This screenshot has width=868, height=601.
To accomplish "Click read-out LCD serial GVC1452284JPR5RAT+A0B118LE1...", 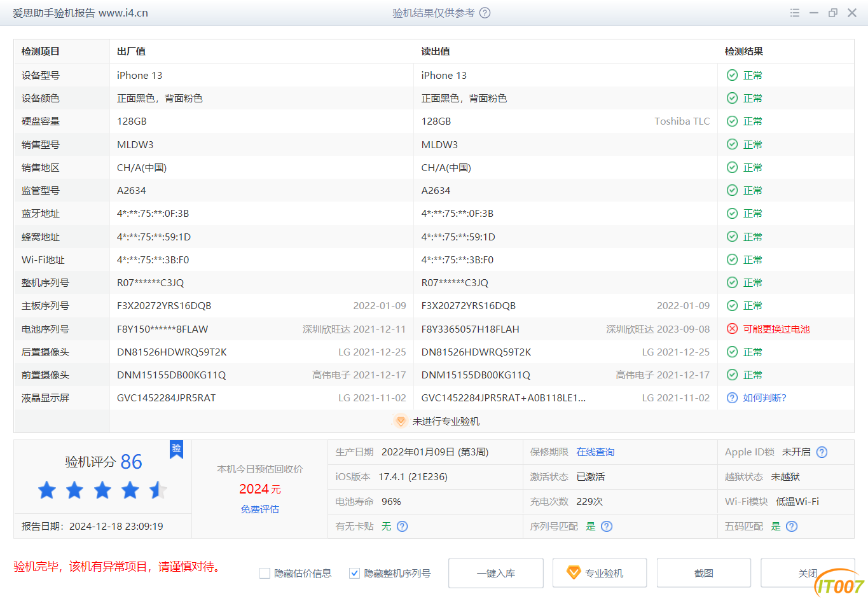I will point(504,398).
